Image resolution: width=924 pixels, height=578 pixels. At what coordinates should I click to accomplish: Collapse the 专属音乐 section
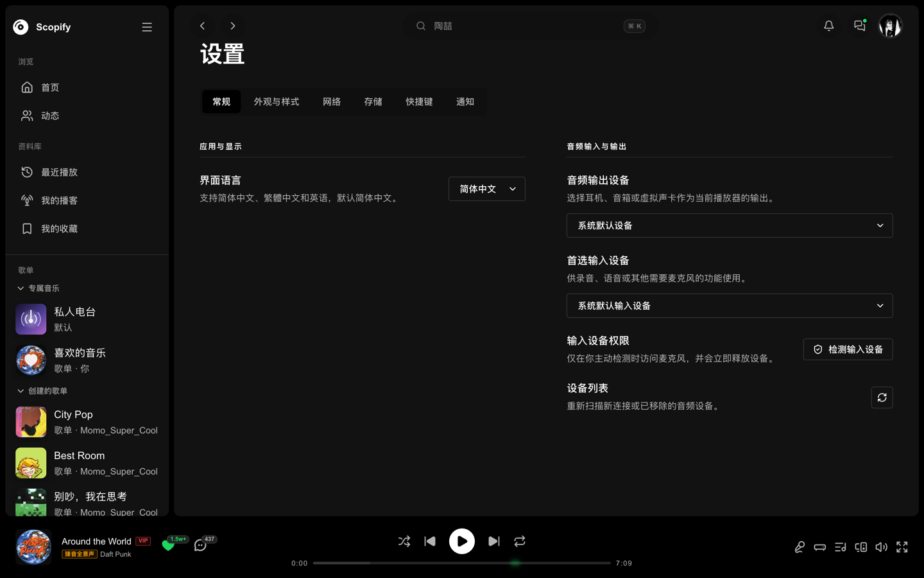pos(38,288)
